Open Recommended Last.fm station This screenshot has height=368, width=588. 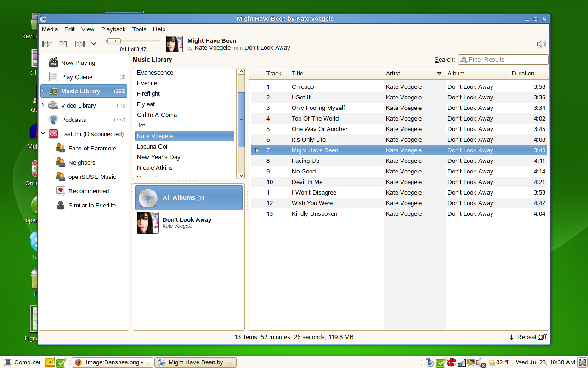tap(88, 191)
